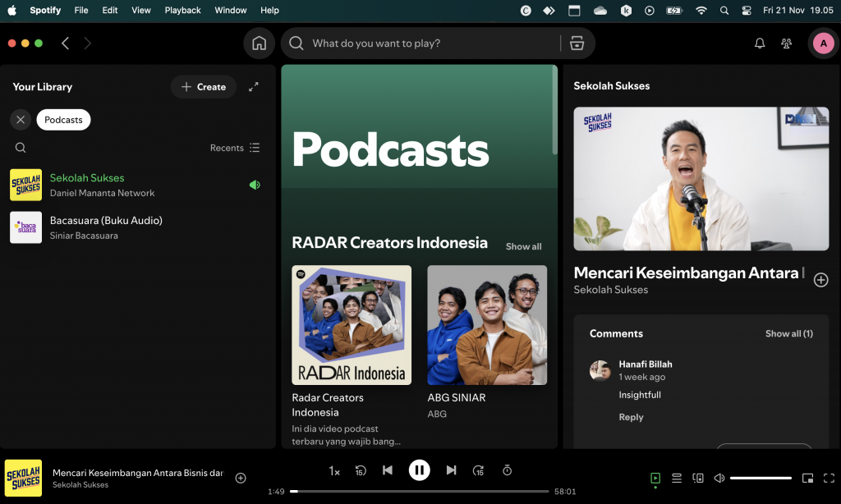Viewport: 841px width, 504px height.
Task: Open the miniplayer
Action: (807, 478)
